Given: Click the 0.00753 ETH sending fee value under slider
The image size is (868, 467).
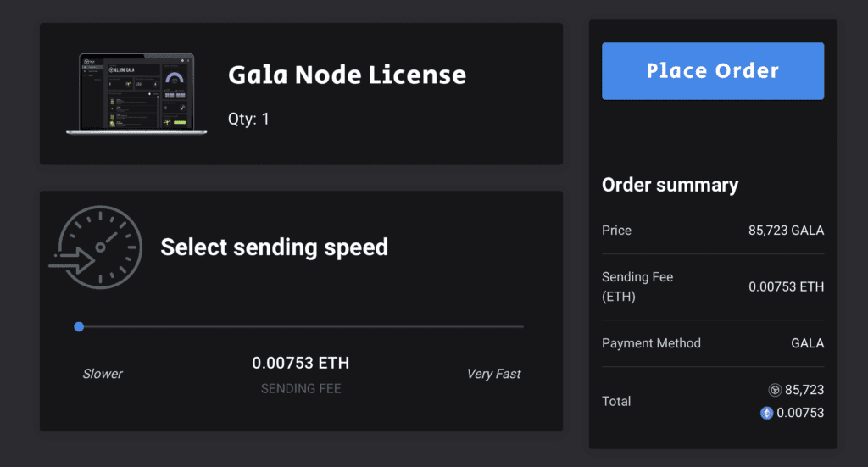Looking at the screenshot, I should point(300,363).
